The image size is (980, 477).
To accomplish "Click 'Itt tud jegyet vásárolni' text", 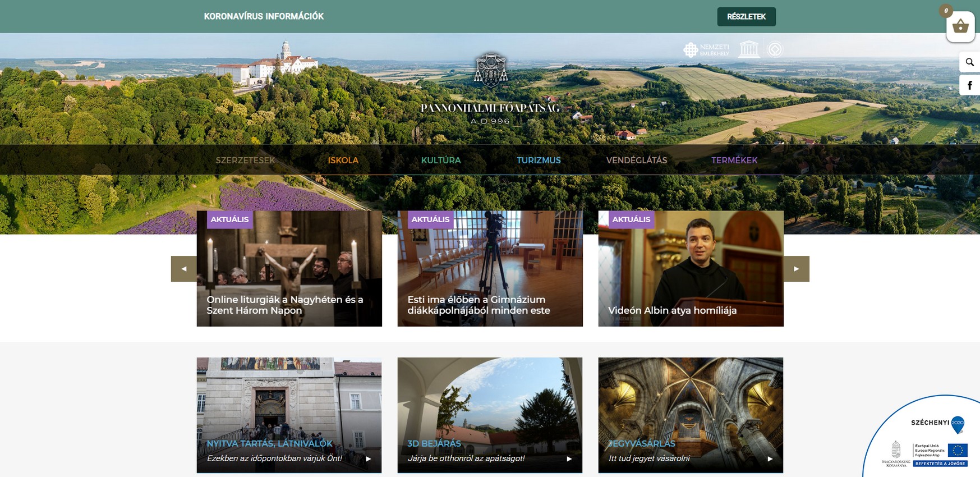I will click(649, 458).
